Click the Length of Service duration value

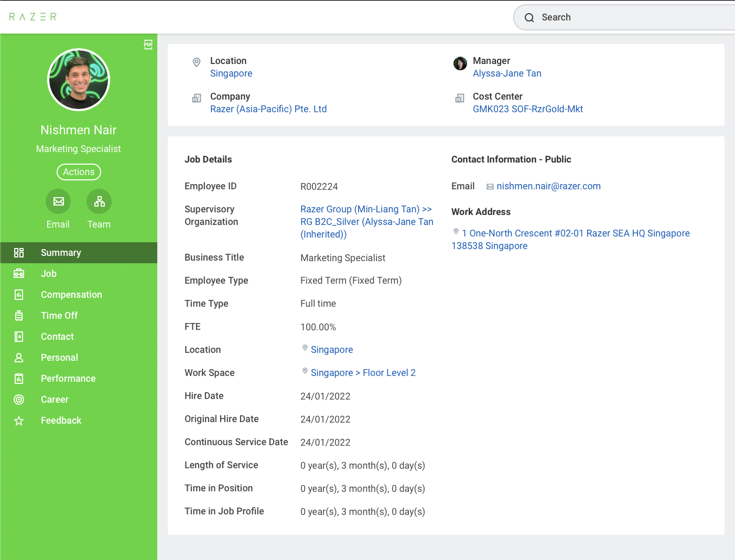(363, 466)
